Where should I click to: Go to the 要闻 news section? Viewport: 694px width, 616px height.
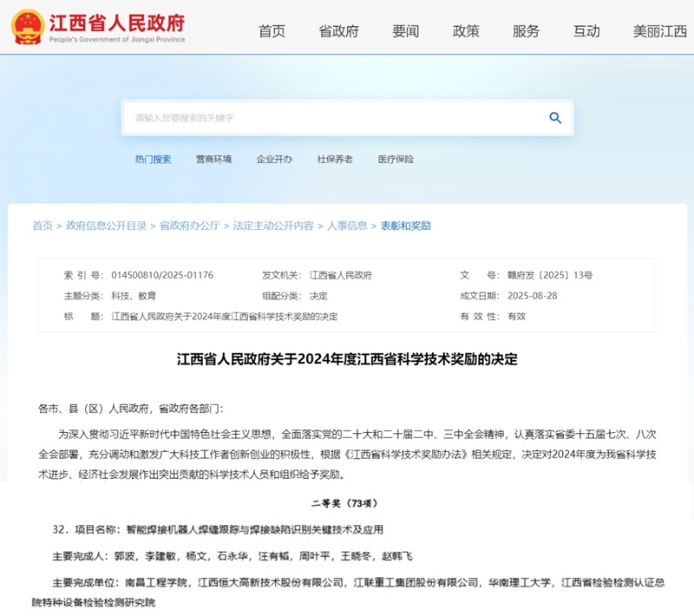(405, 31)
